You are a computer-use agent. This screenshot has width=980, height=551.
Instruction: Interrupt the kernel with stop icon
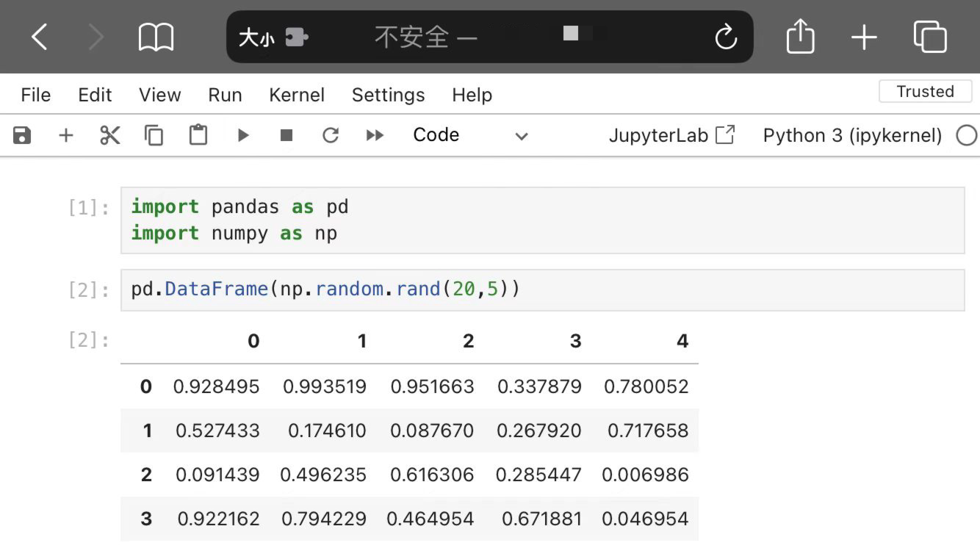click(x=287, y=135)
